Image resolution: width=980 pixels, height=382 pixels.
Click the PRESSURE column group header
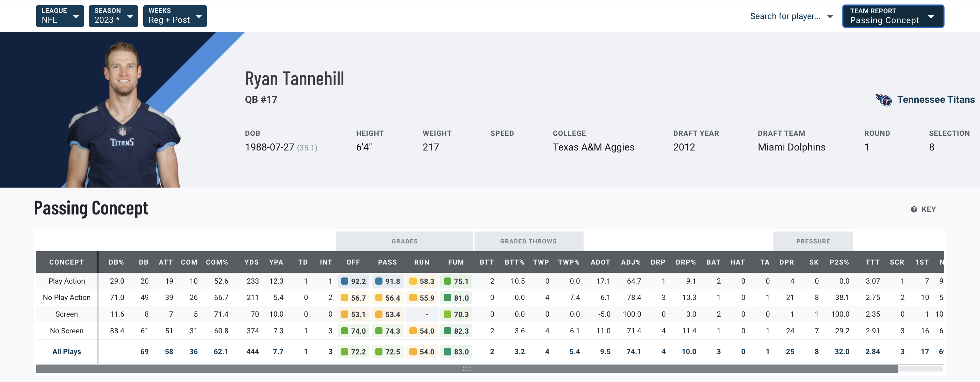pyautogui.click(x=812, y=241)
